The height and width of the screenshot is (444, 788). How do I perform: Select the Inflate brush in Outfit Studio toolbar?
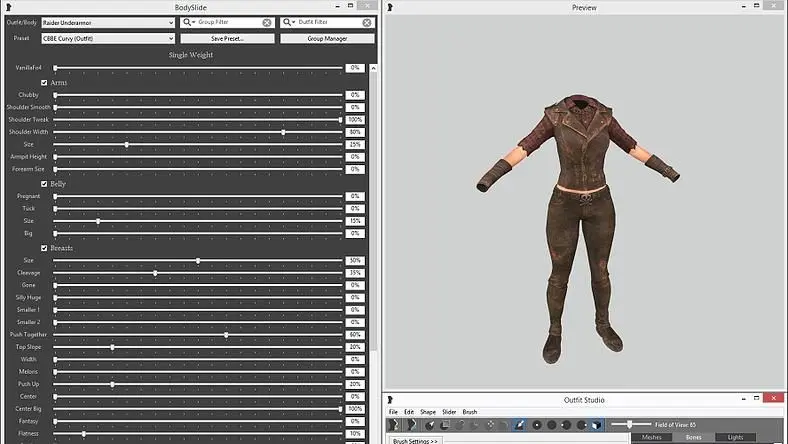pos(460,425)
